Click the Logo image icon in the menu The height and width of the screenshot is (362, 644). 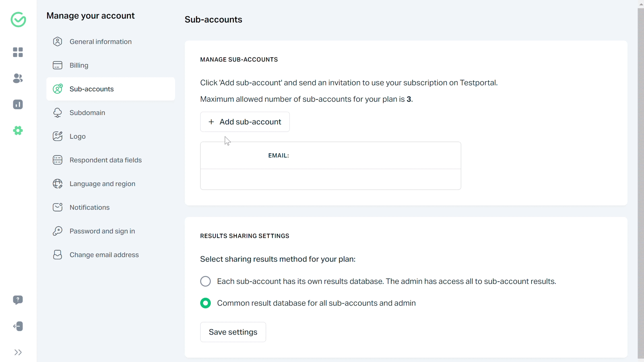[58, 136]
